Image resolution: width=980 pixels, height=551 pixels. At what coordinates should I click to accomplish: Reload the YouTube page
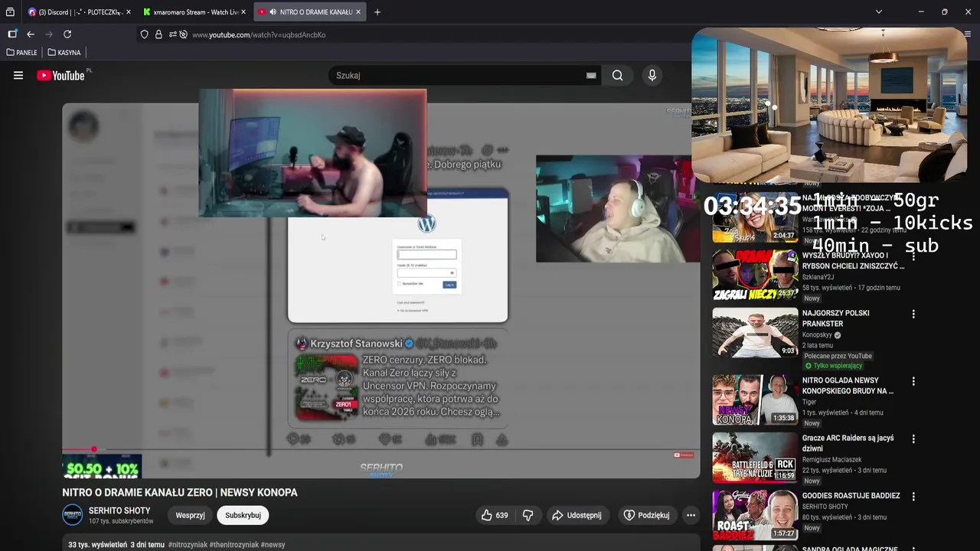pos(67,34)
